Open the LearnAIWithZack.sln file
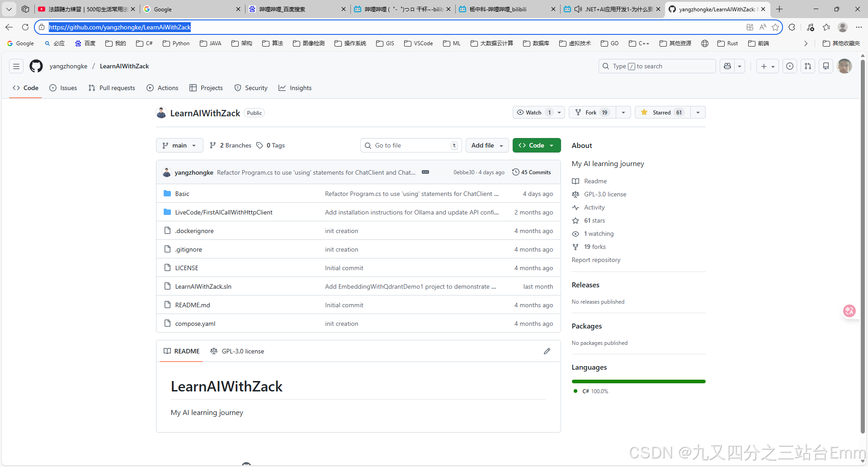This screenshot has width=868, height=467. point(203,286)
